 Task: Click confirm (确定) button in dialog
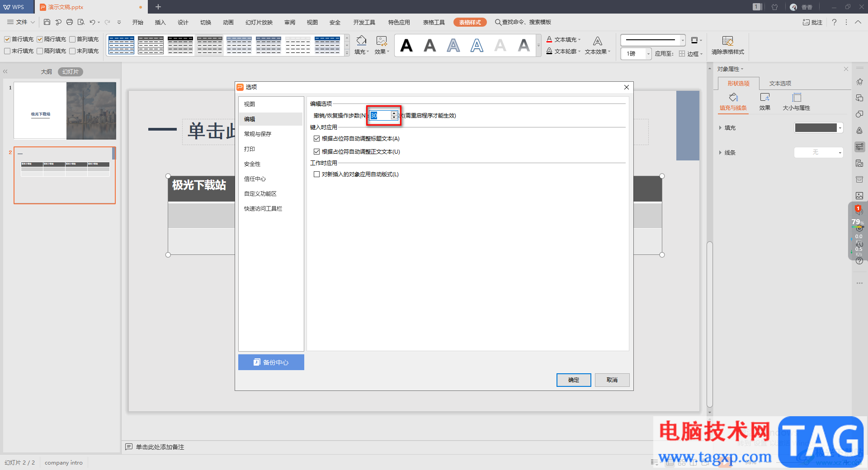pos(574,380)
